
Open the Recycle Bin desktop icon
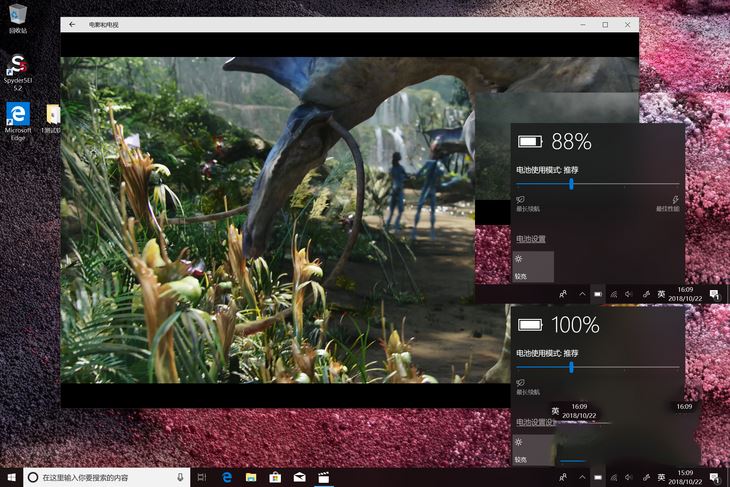click(18, 18)
